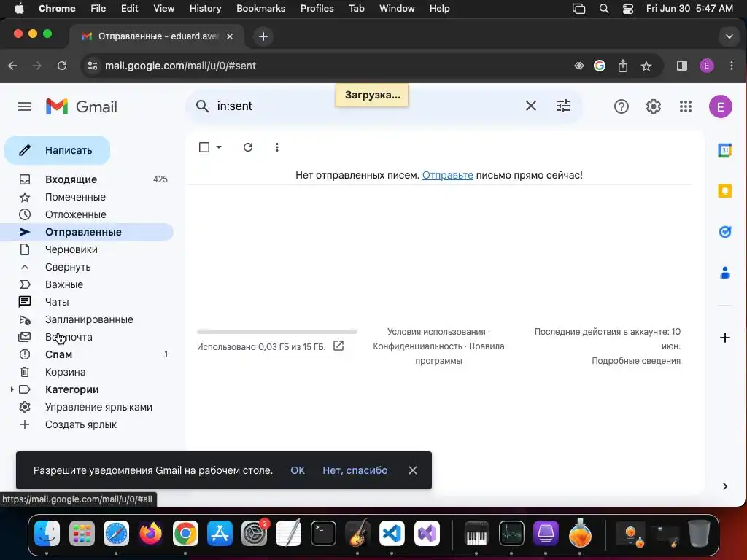Open the Gmail support help icon

pyautogui.click(x=622, y=106)
